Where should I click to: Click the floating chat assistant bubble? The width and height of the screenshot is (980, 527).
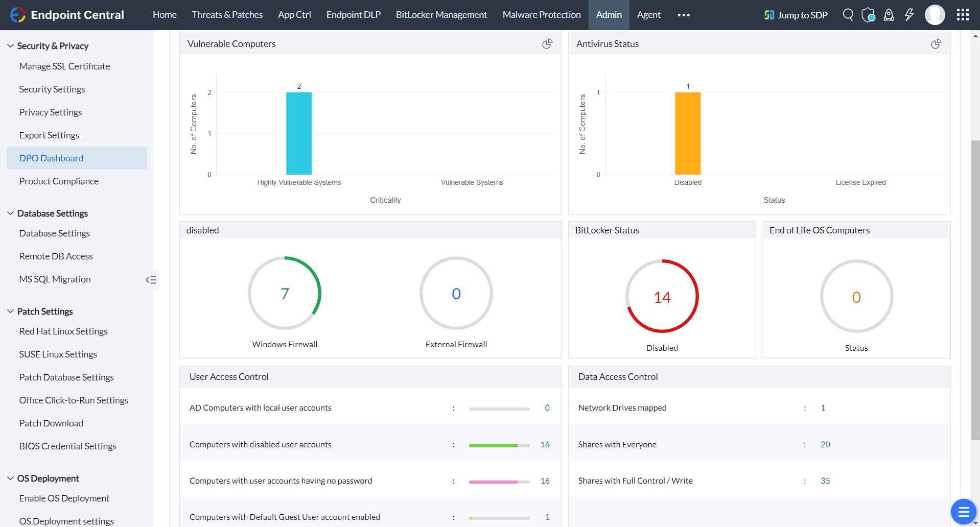point(963,511)
